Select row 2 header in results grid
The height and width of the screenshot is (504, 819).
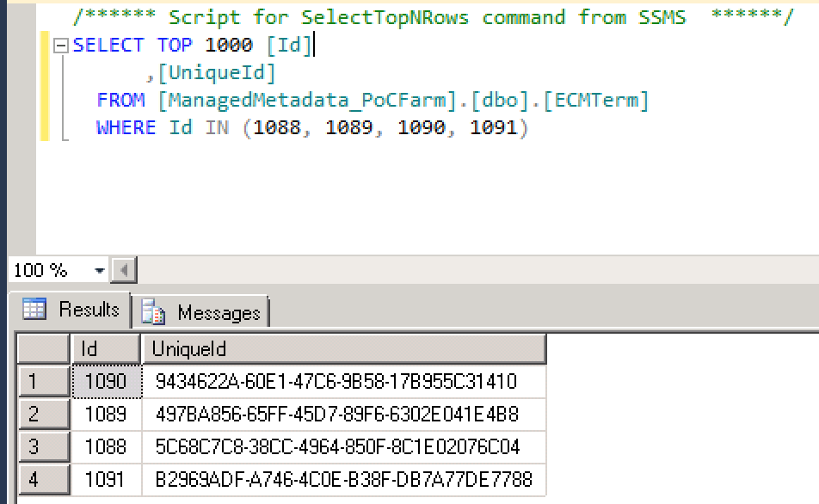coord(44,415)
